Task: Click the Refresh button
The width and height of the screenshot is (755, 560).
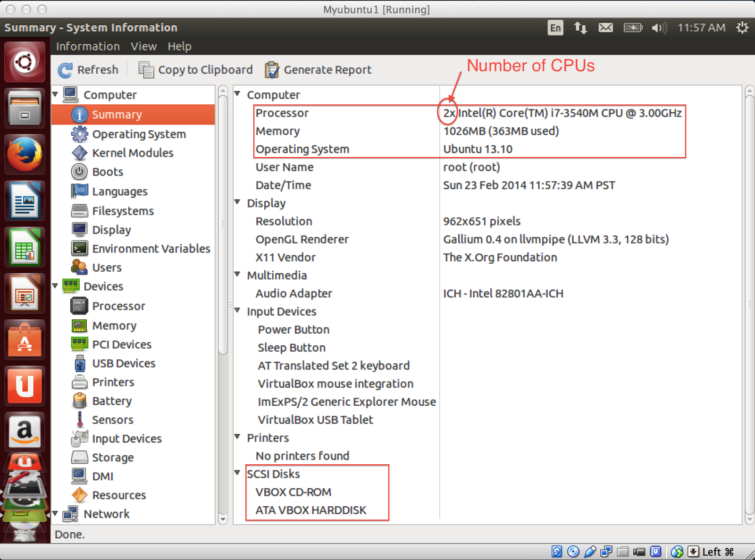Action: [88, 69]
